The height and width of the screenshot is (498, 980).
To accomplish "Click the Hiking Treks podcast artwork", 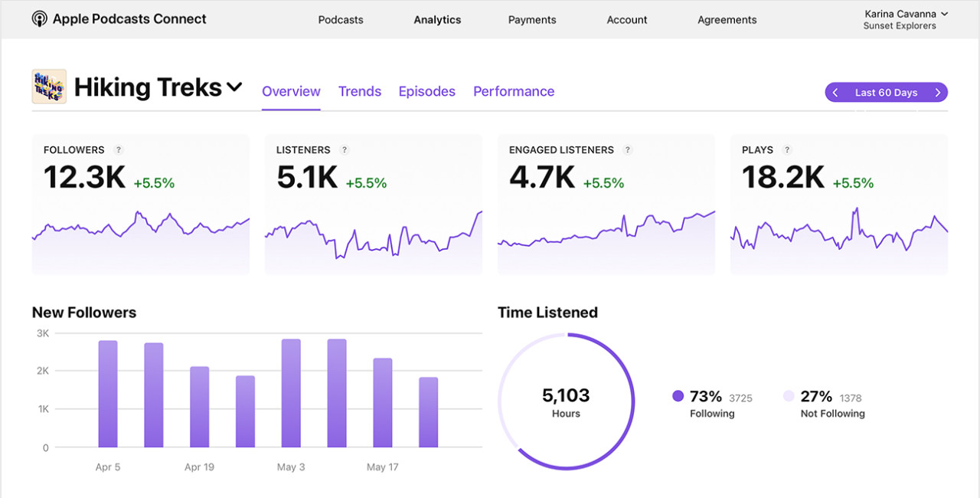I will tap(49, 87).
